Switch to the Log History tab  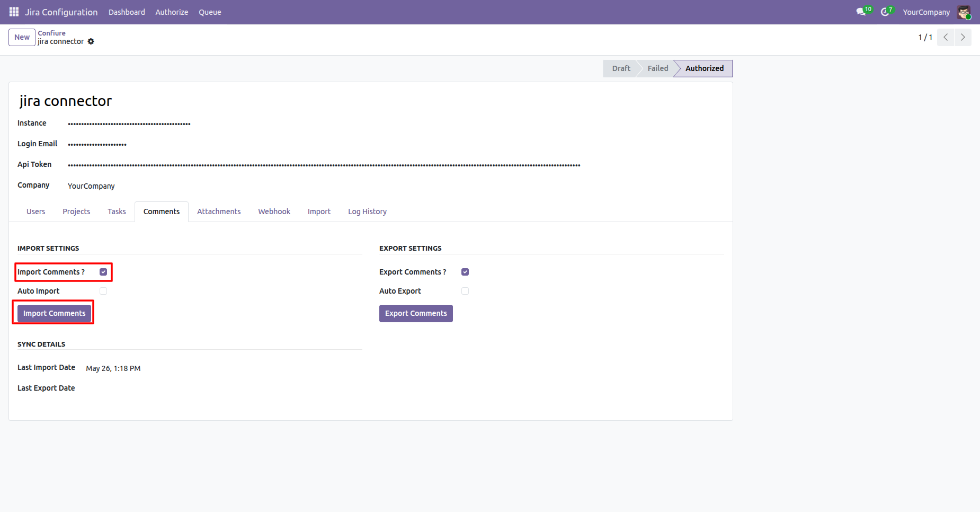(367, 211)
